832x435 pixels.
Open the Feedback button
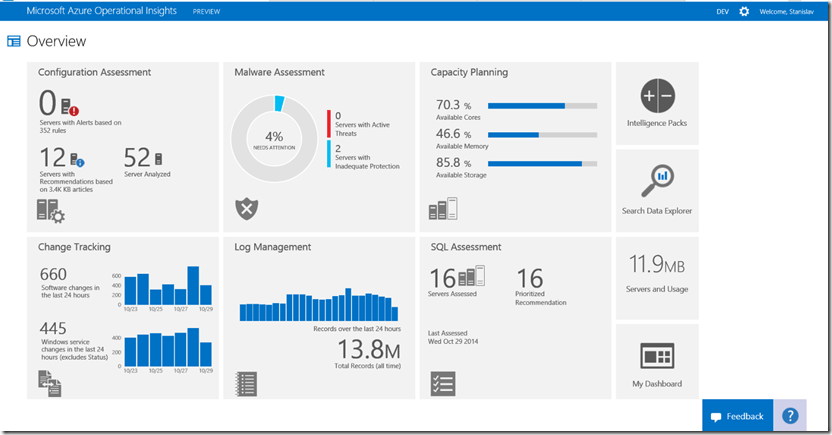pos(737,416)
